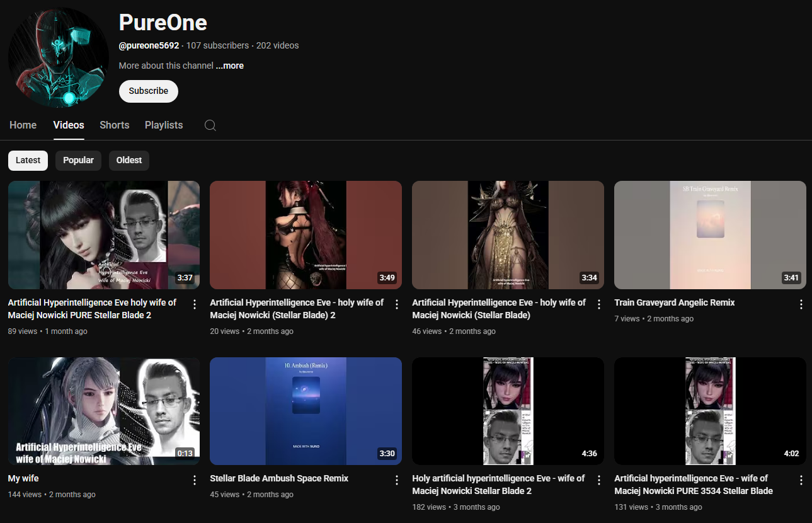Play the 0:13 'My wife' thumbnail
This screenshot has height=523, width=812.
point(104,411)
